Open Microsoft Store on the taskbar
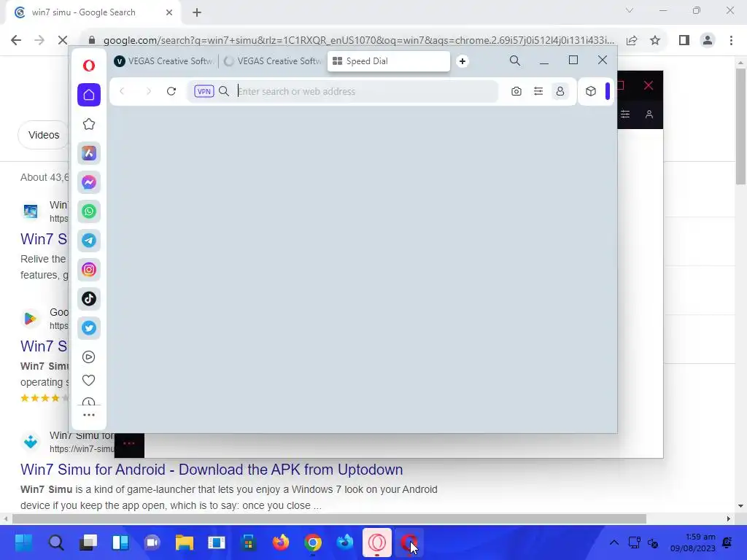This screenshot has width=747, height=560. point(249,542)
